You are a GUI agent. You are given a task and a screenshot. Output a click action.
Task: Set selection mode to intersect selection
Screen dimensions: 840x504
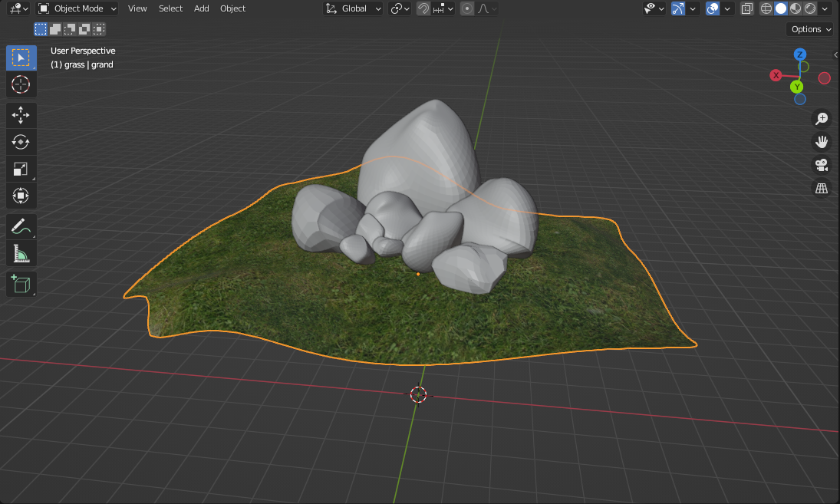pos(98,29)
